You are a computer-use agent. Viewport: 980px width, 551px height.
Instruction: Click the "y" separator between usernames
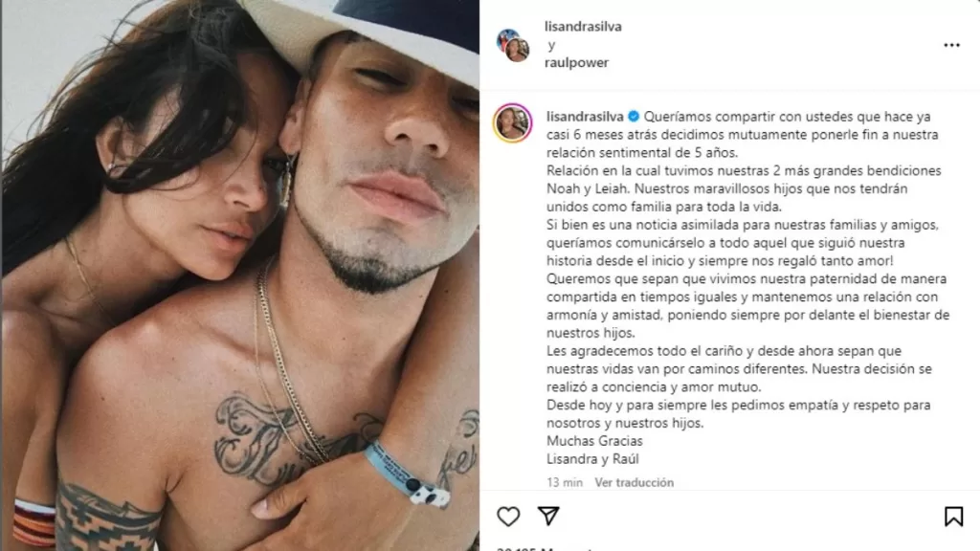click(551, 45)
